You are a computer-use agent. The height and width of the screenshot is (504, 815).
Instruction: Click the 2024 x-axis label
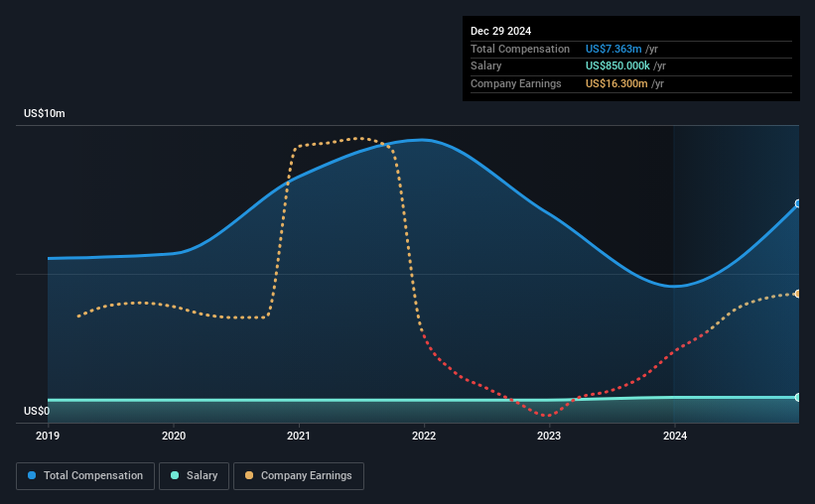click(x=675, y=436)
